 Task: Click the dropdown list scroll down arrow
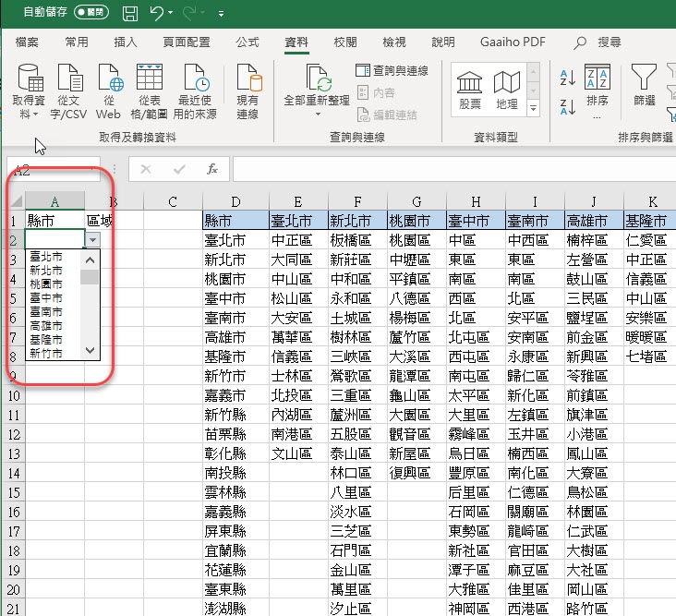[90, 350]
